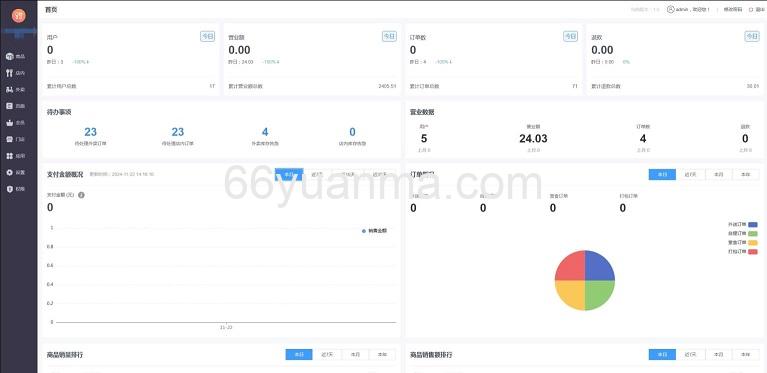767x373 pixels.
Task: Click cumulative revenue value 2405.51
Action: 387,86
